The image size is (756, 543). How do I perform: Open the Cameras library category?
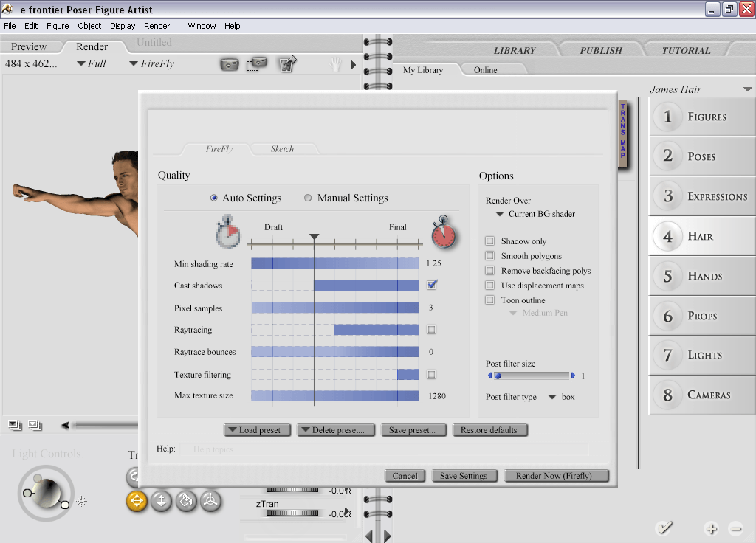702,395
